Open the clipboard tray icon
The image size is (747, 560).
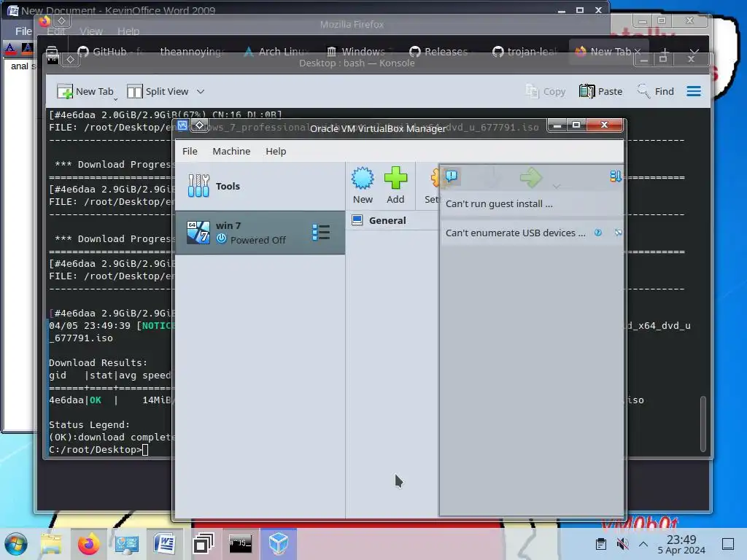pos(601,544)
